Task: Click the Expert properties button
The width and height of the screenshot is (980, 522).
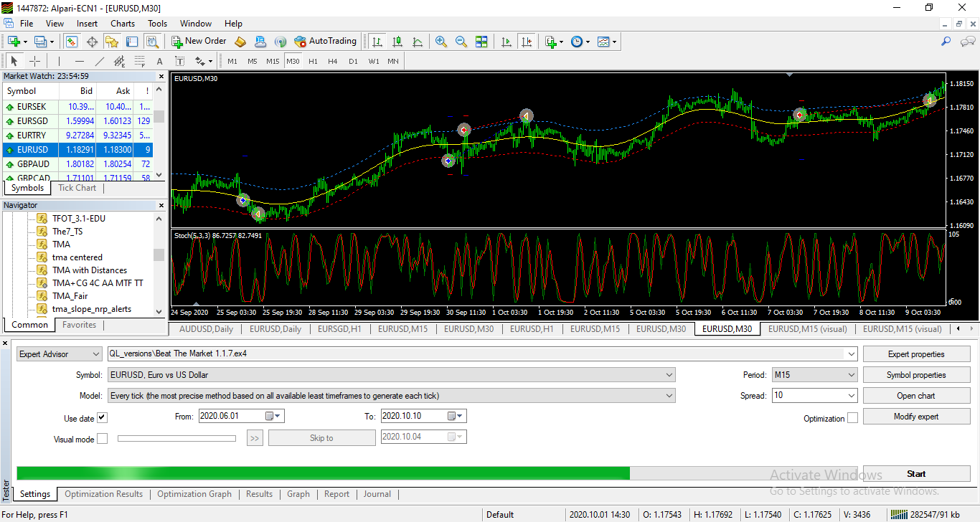Action: point(916,354)
